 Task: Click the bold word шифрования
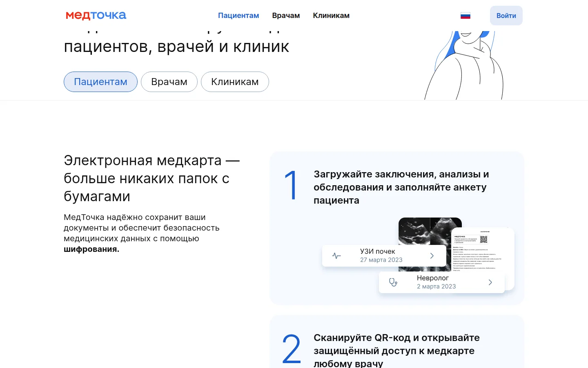[91, 249]
